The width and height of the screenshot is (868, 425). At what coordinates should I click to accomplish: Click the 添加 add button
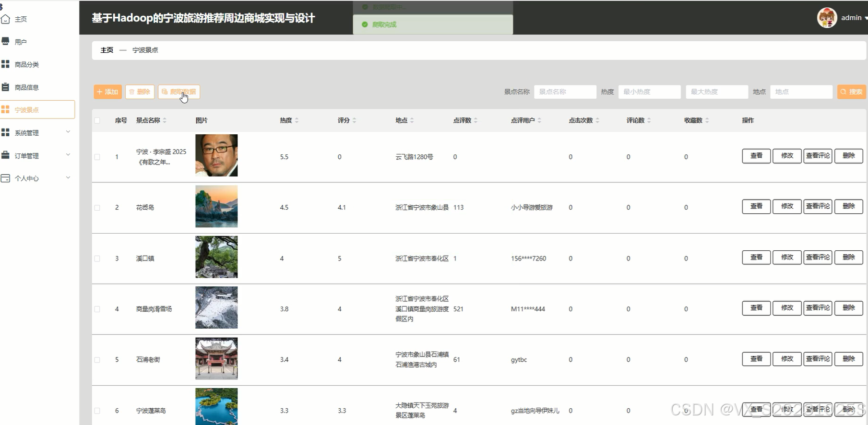107,92
